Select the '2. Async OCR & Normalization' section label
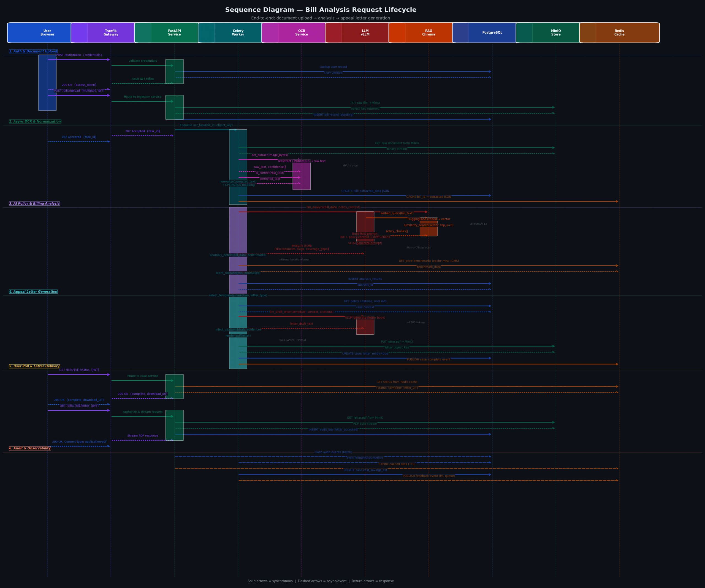 coord(35,121)
